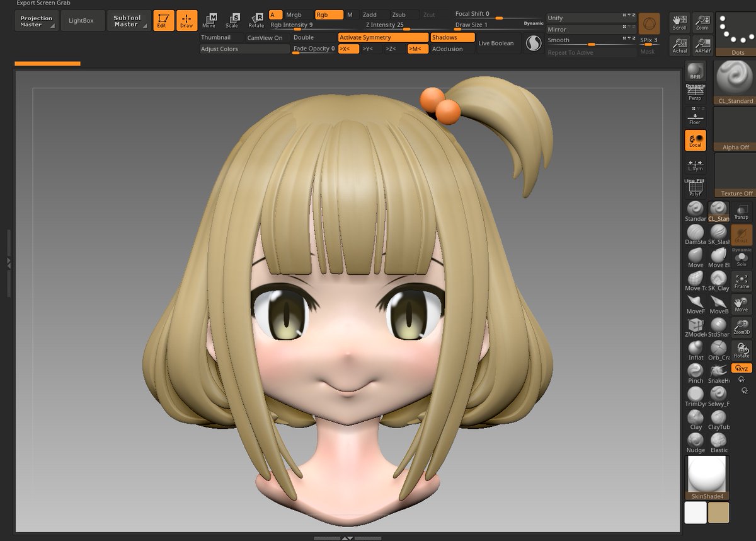Screen dimensions: 756x541
Task: Disable the Local rotation toggle
Action: pos(696,140)
